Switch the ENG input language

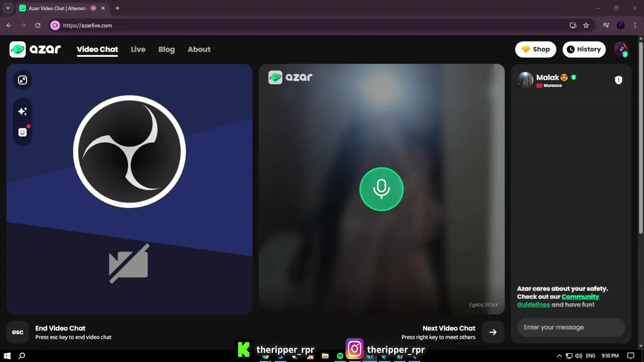tap(591, 356)
